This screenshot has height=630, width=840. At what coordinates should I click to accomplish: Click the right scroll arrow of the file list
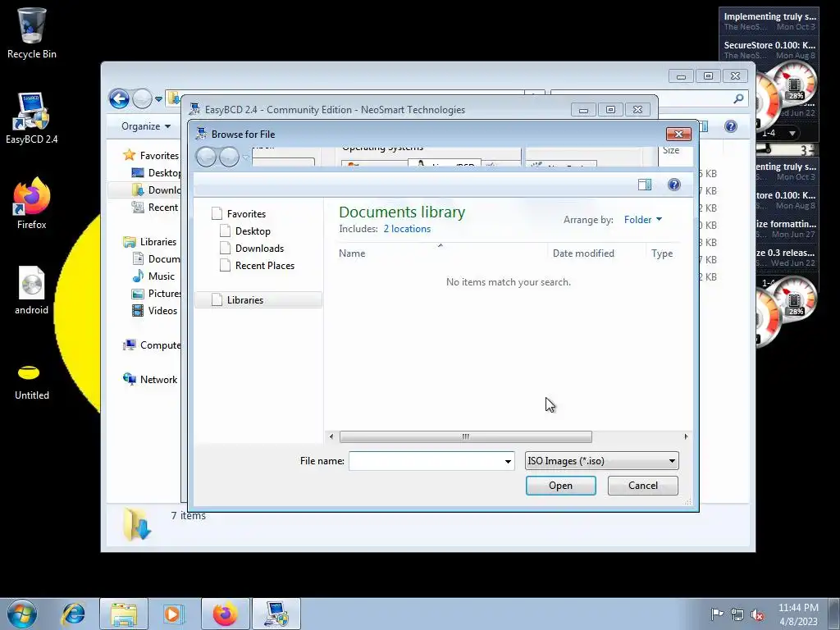pos(686,436)
